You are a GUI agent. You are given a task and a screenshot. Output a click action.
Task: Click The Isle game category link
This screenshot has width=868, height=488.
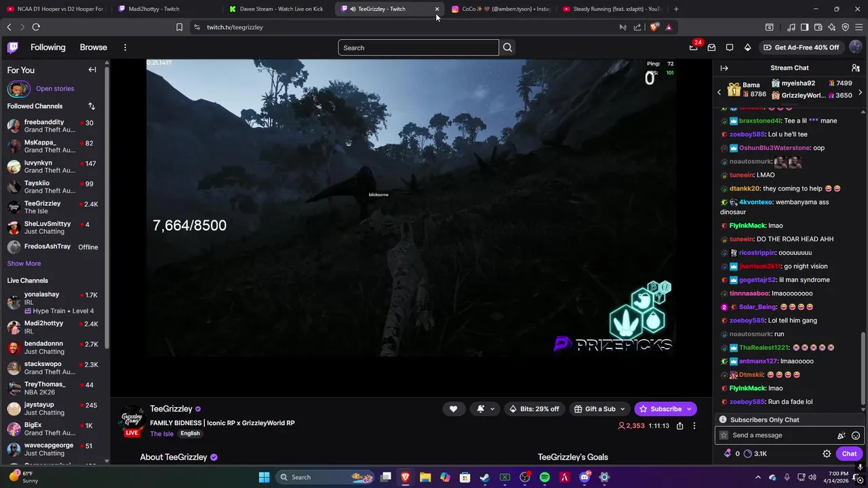point(162,434)
